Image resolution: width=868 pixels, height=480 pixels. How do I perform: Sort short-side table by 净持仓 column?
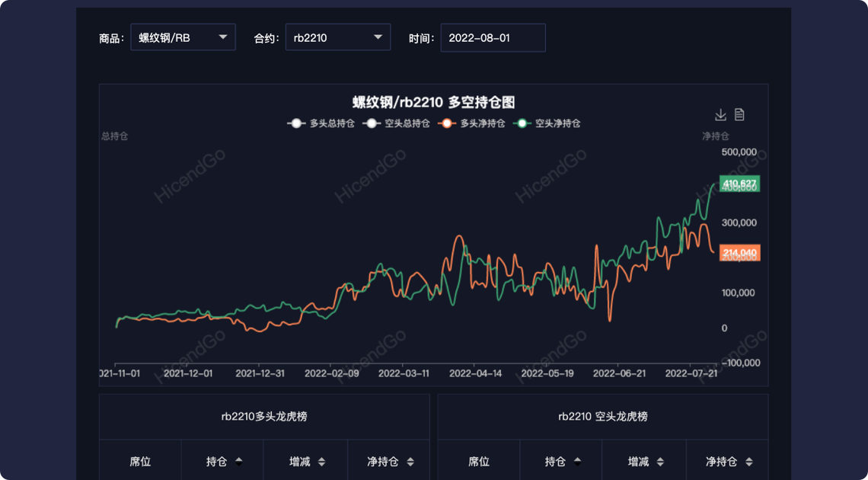pyautogui.click(x=749, y=461)
